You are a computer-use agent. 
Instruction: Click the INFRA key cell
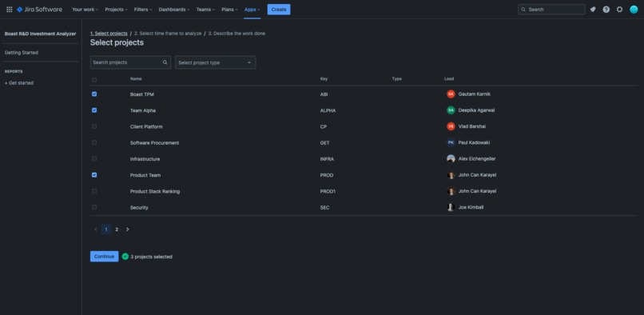(x=327, y=159)
